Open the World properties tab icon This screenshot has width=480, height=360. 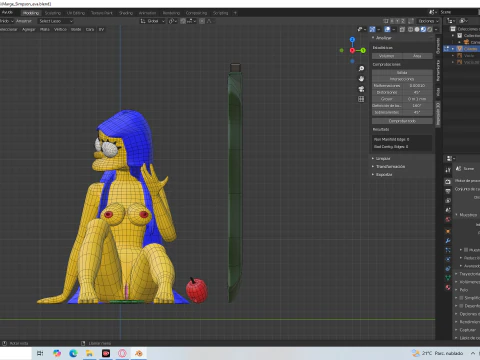coord(448,219)
